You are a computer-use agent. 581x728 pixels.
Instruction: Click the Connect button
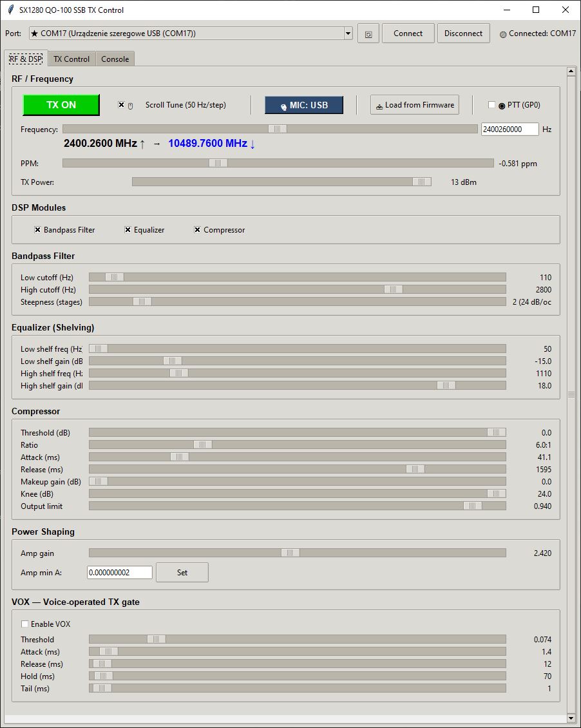tap(408, 34)
